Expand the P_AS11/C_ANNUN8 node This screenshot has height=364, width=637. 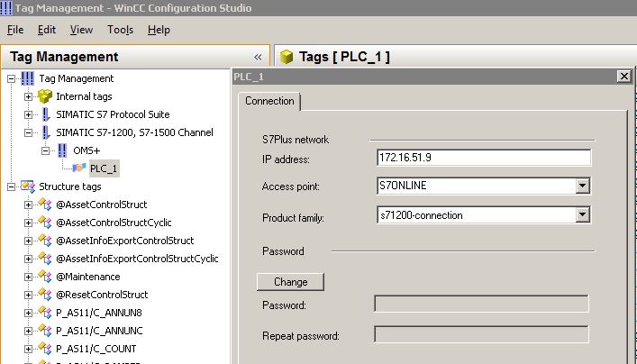pyautogui.click(x=28, y=314)
